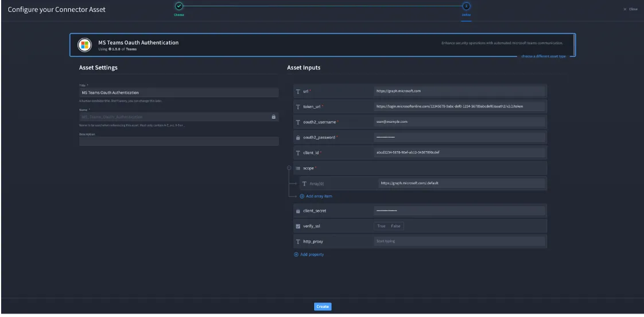Click the scope label
The height and width of the screenshot is (317, 644).
[308, 168]
